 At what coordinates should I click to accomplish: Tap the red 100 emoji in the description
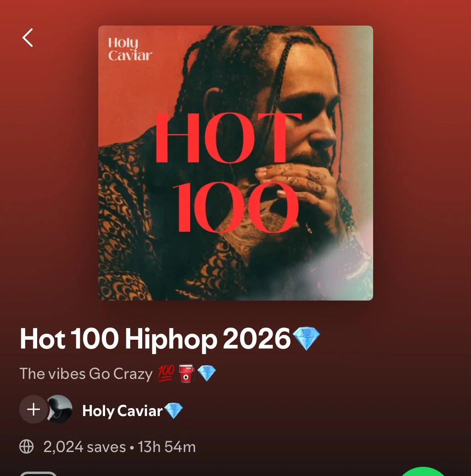(x=166, y=373)
